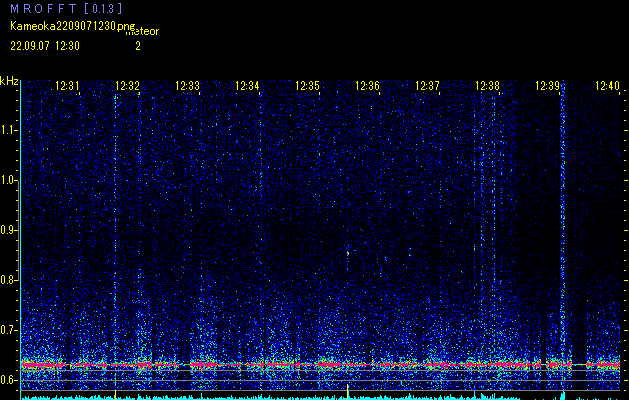This screenshot has height=400, width=629.
Task: Click the 12:39 time axis label
Action: tap(548, 86)
